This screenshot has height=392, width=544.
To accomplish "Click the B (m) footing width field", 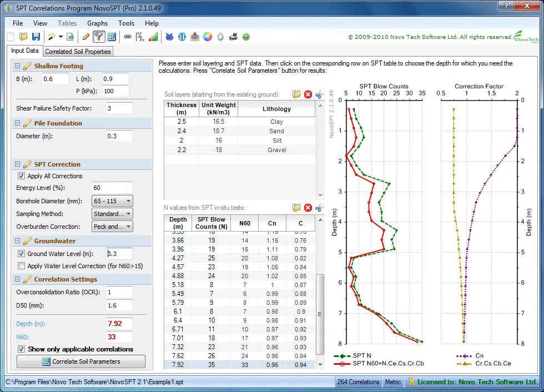I will coord(55,79).
